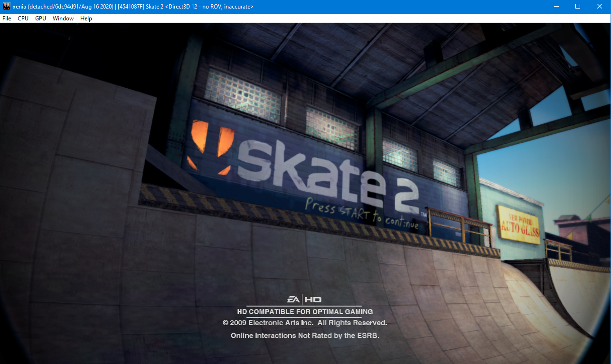Click the xenia app icon in title bar
The height and width of the screenshot is (364, 611).
(7, 7)
